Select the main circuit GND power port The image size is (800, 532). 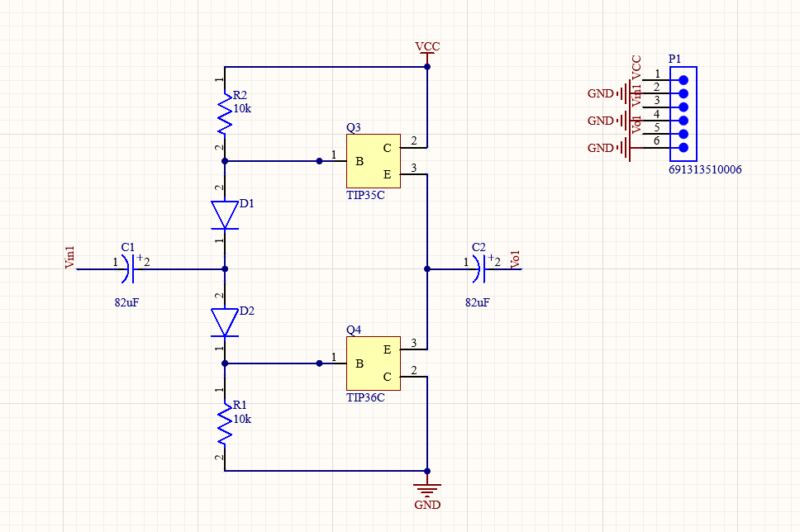(427, 492)
